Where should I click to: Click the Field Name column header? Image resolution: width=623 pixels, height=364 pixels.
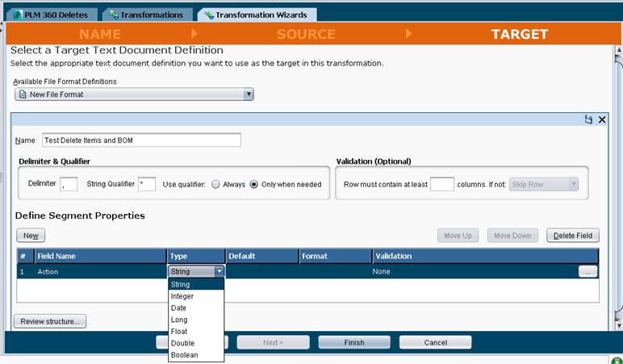101,257
